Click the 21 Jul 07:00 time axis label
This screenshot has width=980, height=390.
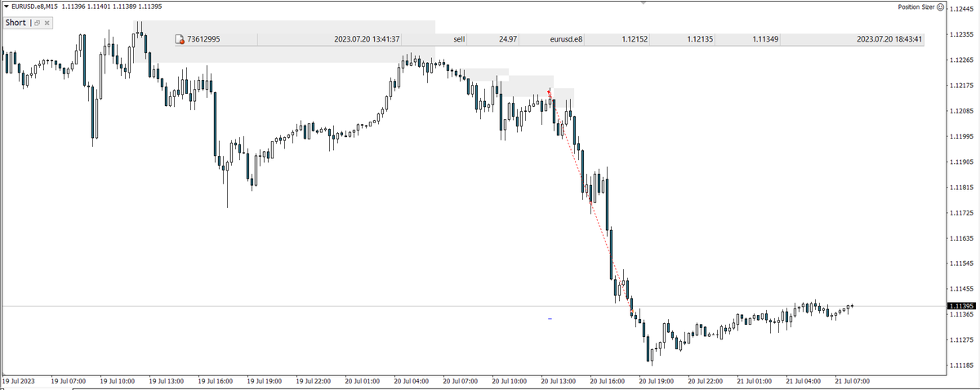(853, 380)
